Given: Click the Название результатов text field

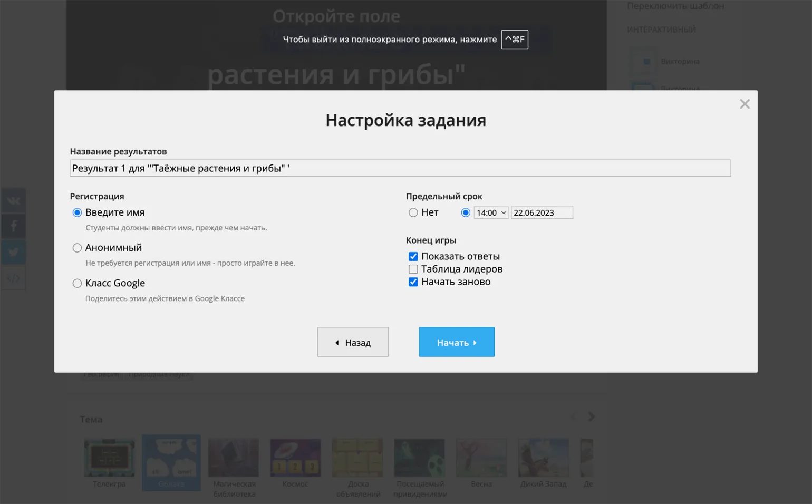Looking at the screenshot, I should [400, 168].
